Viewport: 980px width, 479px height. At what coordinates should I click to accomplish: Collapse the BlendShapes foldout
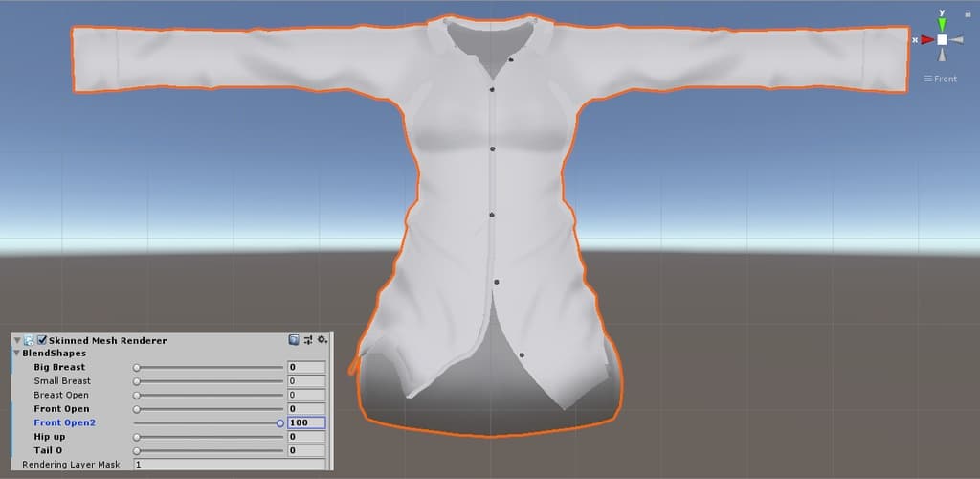coord(17,354)
